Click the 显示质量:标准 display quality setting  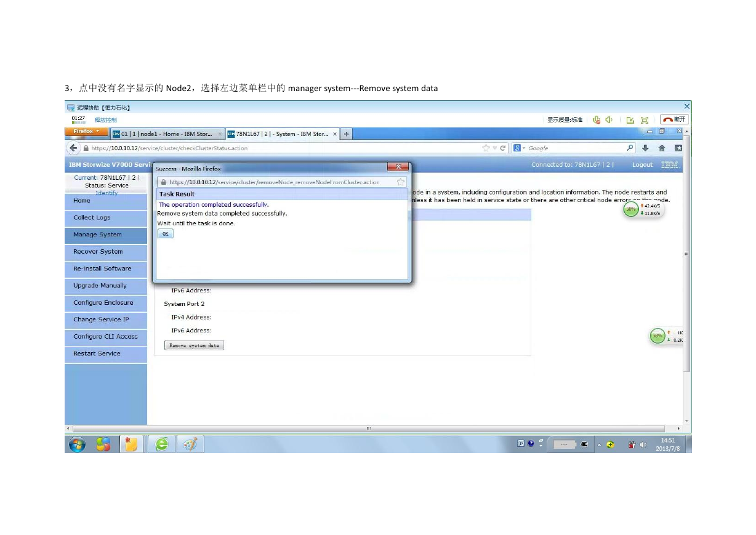565,119
